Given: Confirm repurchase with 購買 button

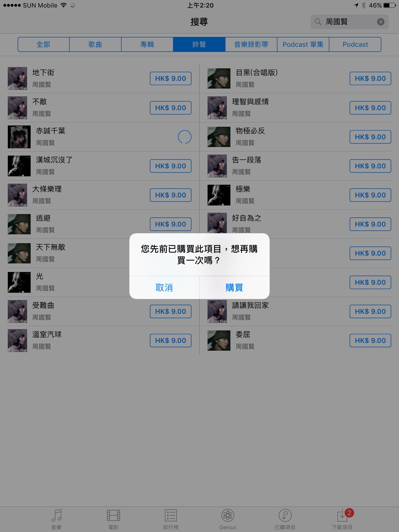Looking at the screenshot, I should (x=235, y=287).
